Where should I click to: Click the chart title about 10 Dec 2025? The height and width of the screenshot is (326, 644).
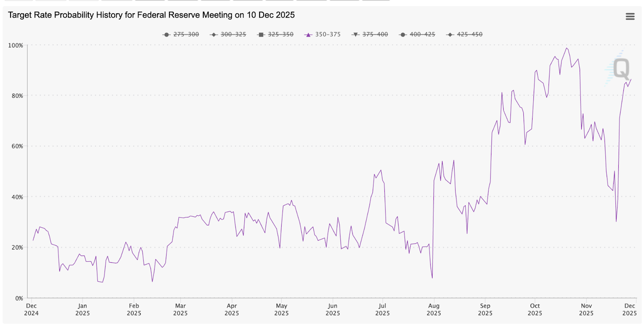[151, 15]
